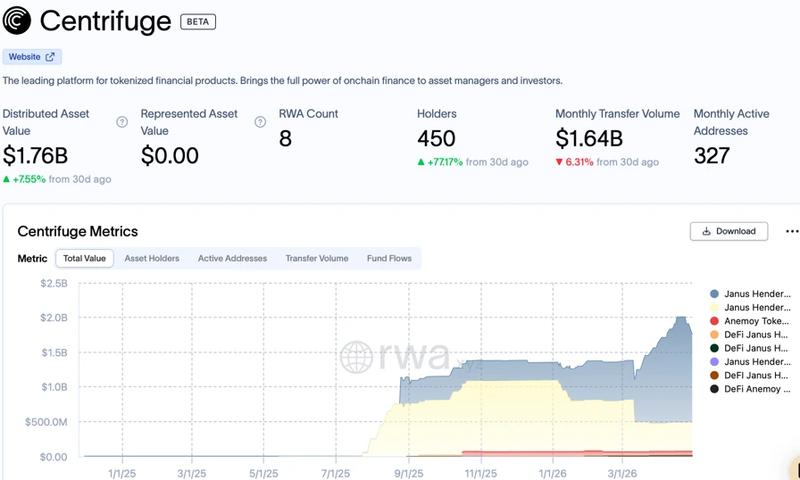Toggle the purple Janus Henderson legend entry
The image size is (800, 480).
pos(750,361)
